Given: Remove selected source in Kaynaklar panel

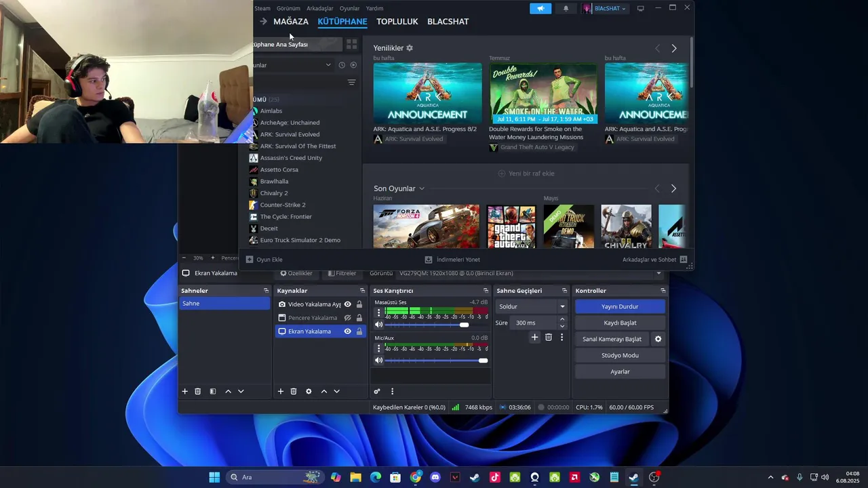Looking at the screenshot, I should 294,391.
